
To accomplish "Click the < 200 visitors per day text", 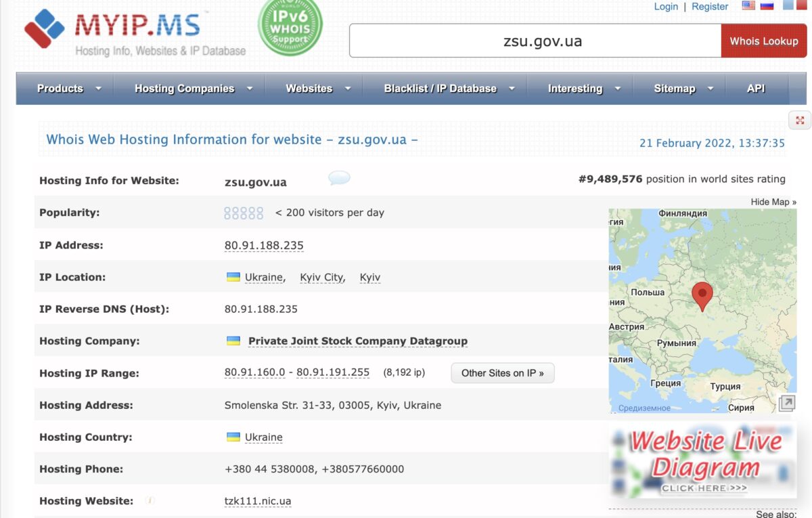I will [x=330, y=213].
